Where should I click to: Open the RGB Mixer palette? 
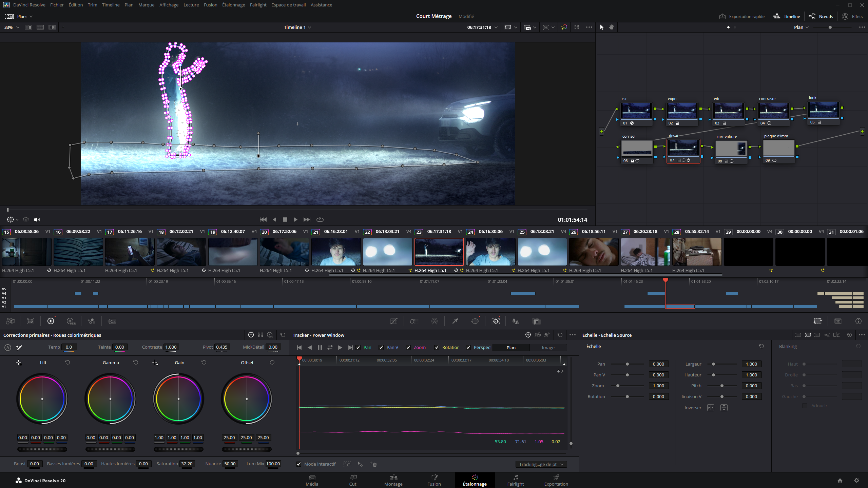click(x=91, y=321)
